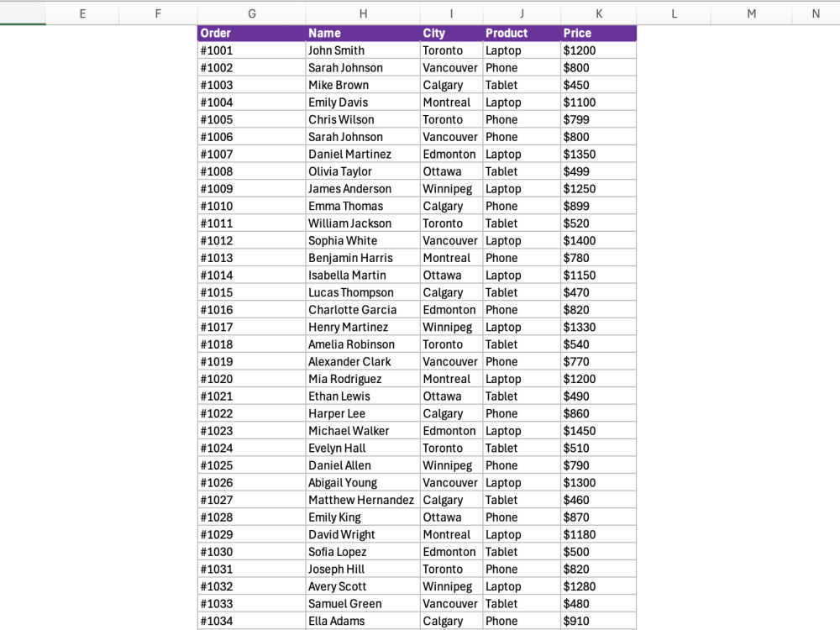Click the James Anderson cell

[x=363, y=188]
